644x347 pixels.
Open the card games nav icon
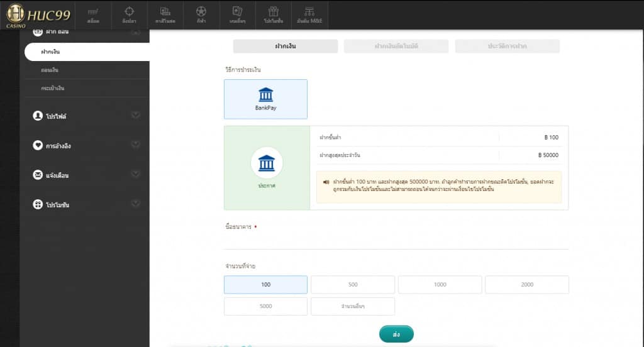pyautogui.click(x=237, y=11)
